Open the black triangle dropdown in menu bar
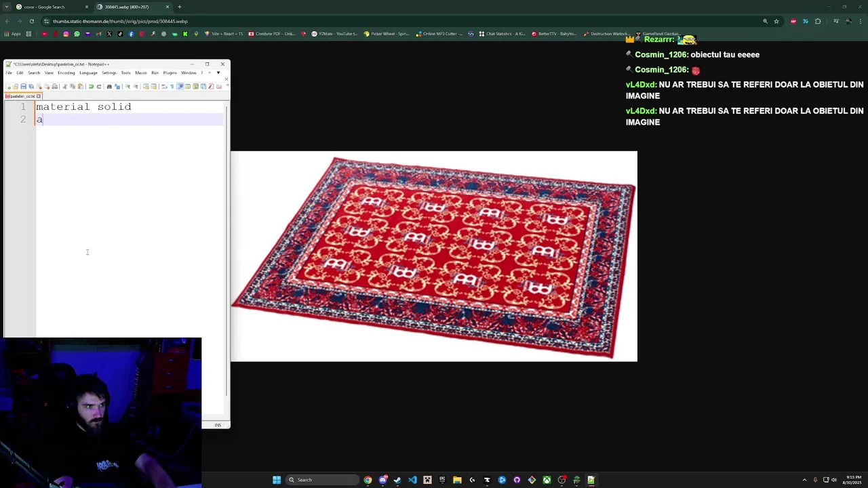Screen dimensions: 868x488 (218, 73)
